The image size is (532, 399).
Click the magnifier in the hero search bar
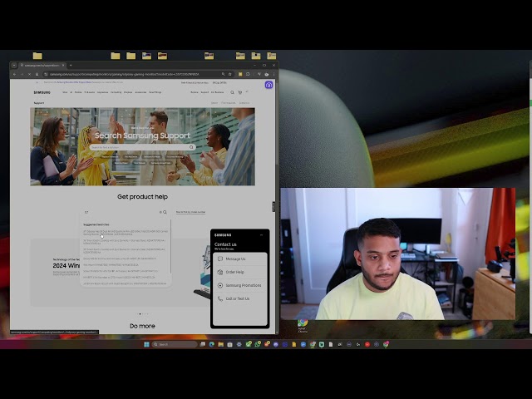pos(191,147)
